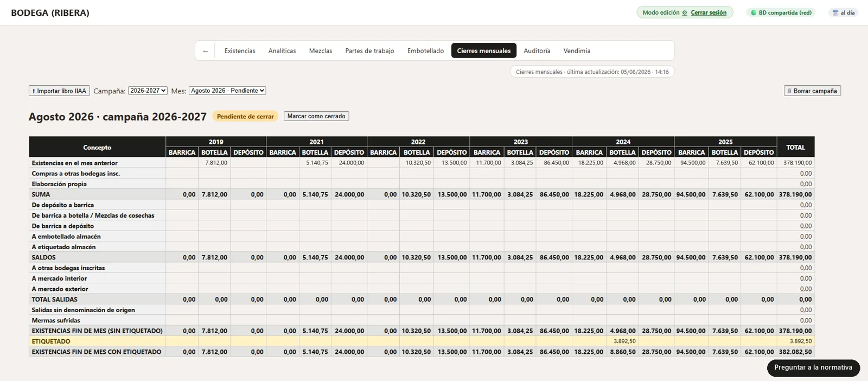Click the 2025 year column header
The image size is (868, 381).
(725, 142)
